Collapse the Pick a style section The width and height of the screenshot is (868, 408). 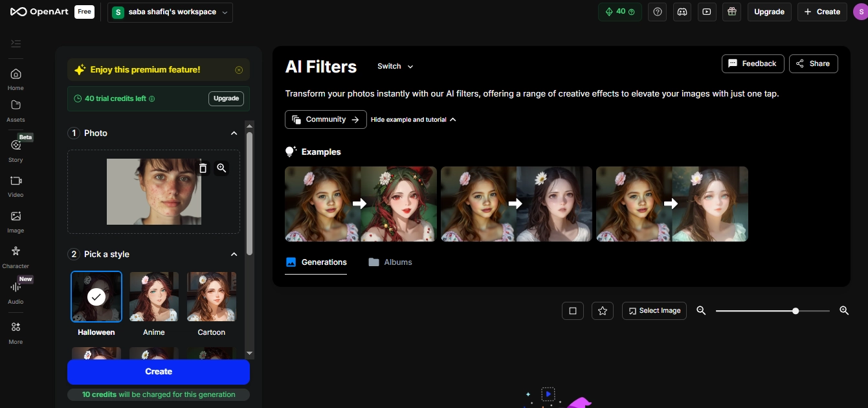pos(234,254)
